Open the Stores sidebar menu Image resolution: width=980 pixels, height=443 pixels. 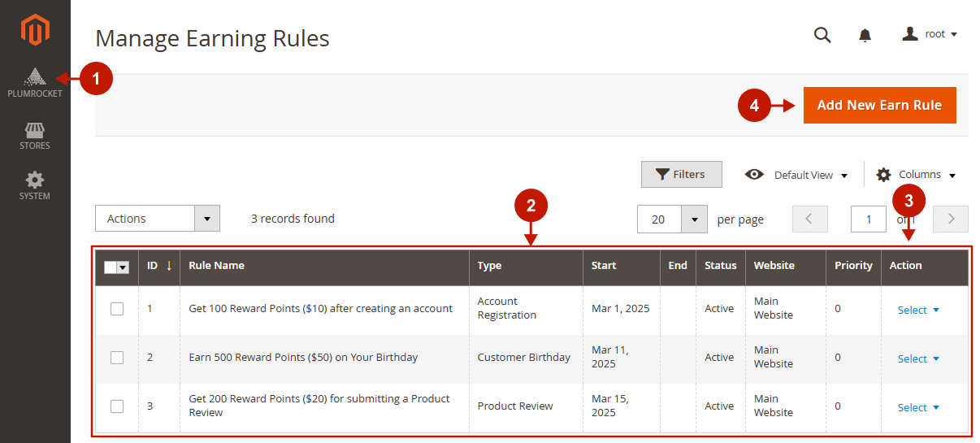35,136
